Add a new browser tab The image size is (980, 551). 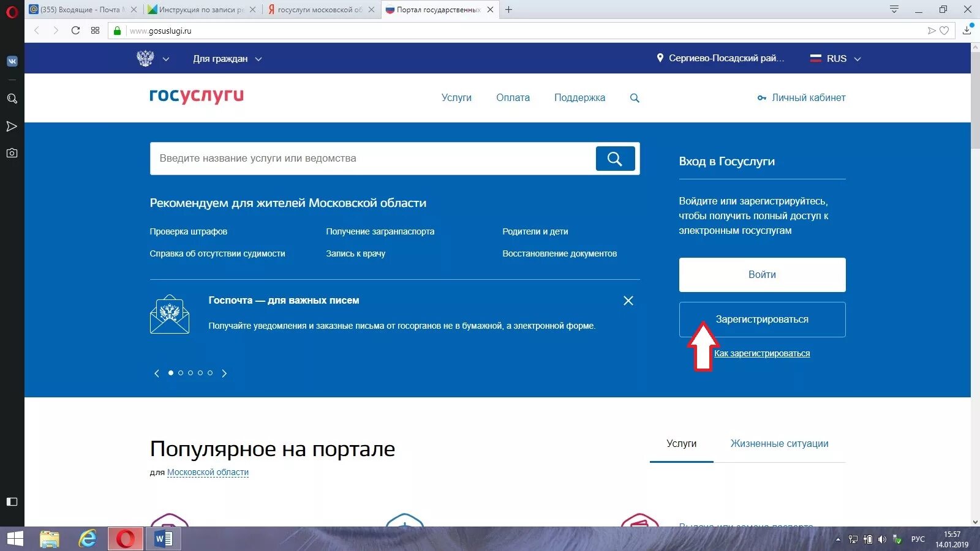(x=508, y=9)
